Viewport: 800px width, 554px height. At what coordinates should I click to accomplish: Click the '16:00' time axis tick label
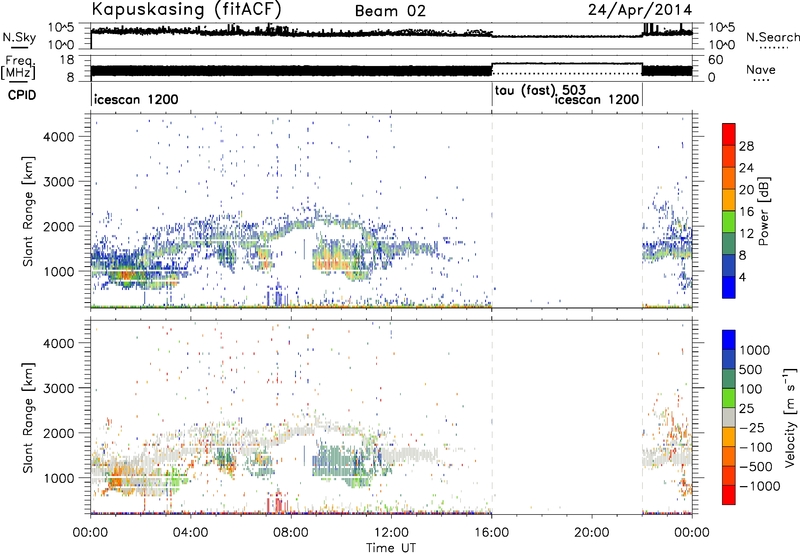(491, 533)
